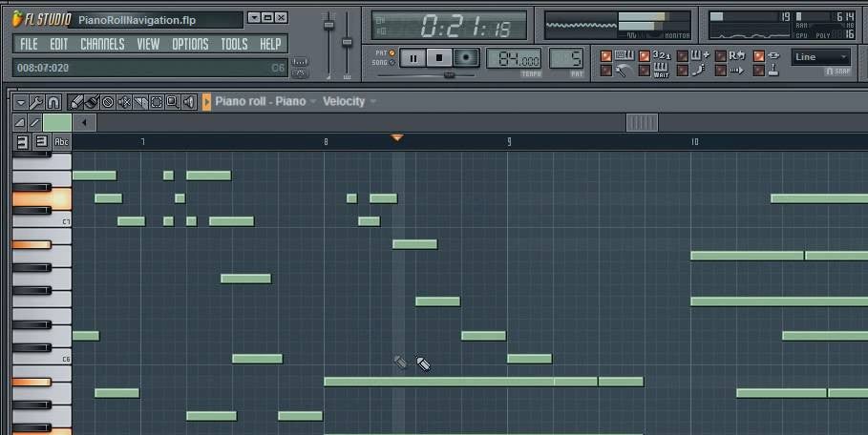
Task: Click the piano roll horizontal scrollbar handle
Action: point(642,123)
